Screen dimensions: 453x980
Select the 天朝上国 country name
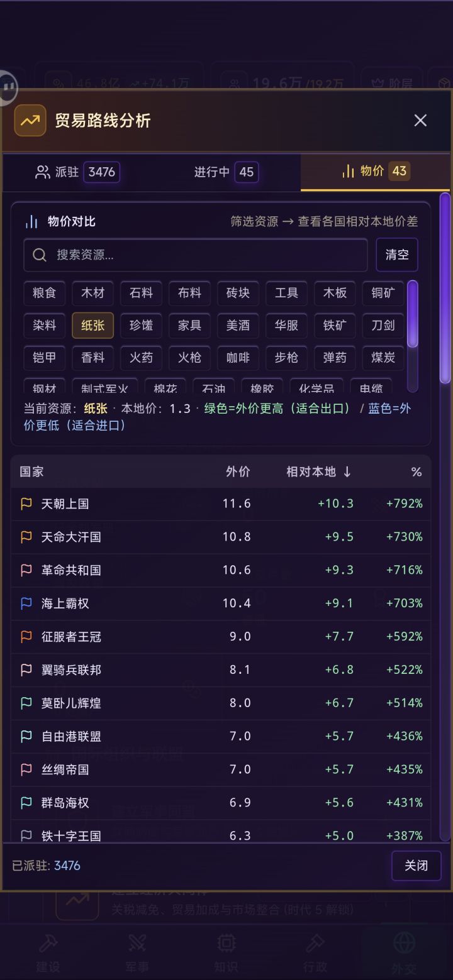pos(65,504)
